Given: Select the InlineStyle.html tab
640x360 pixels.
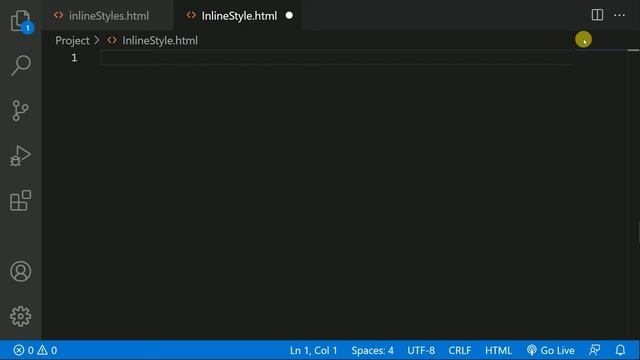Looking at the screenshot, I should 239,16.
